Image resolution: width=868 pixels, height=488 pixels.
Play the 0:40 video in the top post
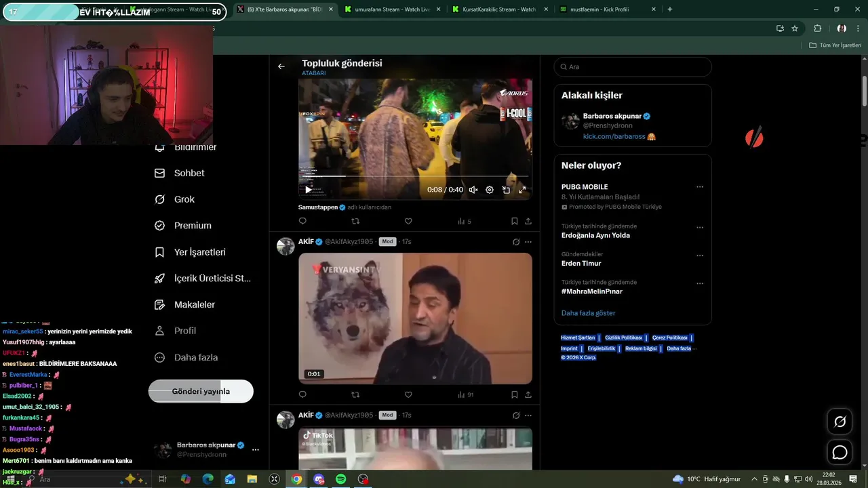pyautogui.click(x=309, y=190)
